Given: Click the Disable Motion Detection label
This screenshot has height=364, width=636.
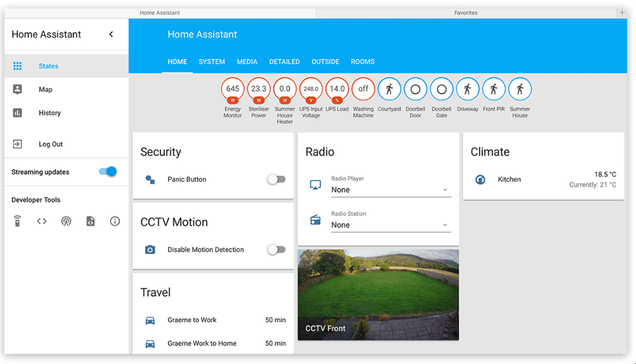Looking at the screenshot, I should pyautogui.click(x=206, y=249).
